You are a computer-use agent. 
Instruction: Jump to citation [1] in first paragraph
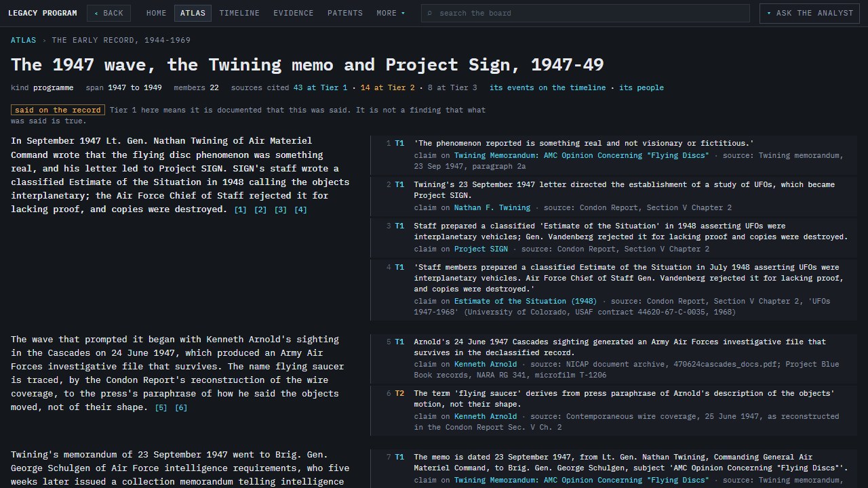pos(240,210)
